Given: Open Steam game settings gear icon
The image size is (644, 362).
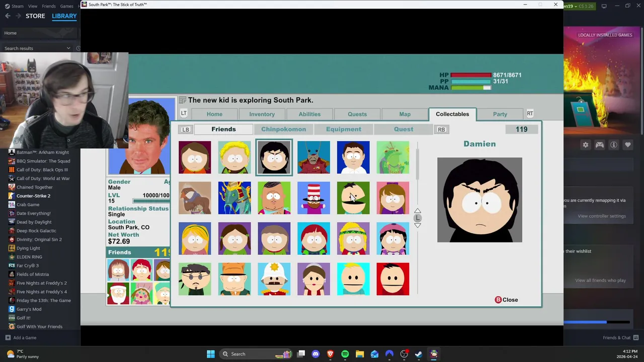Looking at the screenshot, I should click(x=586, y=145).
